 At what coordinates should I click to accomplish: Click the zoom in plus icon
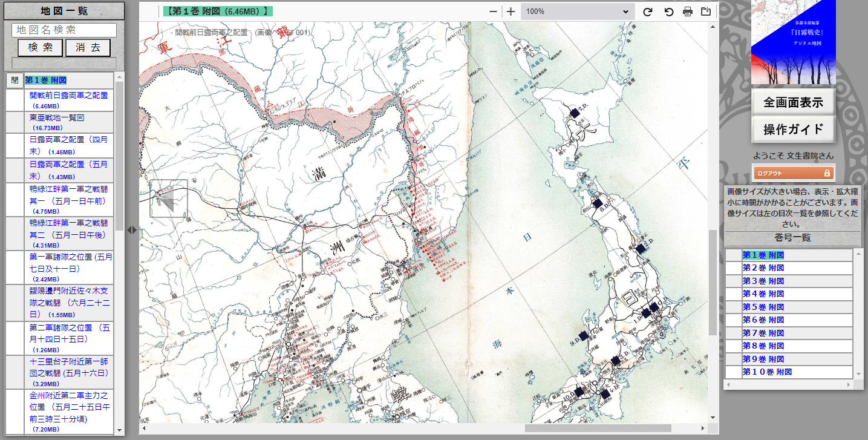click(511, 11)
